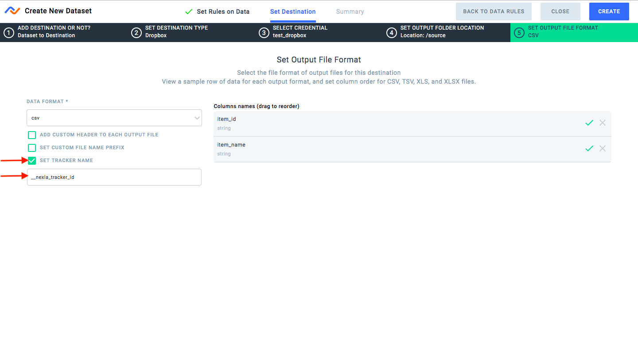This screenshot has width=638, height=364.
Task: Click the Set Tracker Name label
Action: [x=66, y=160]
